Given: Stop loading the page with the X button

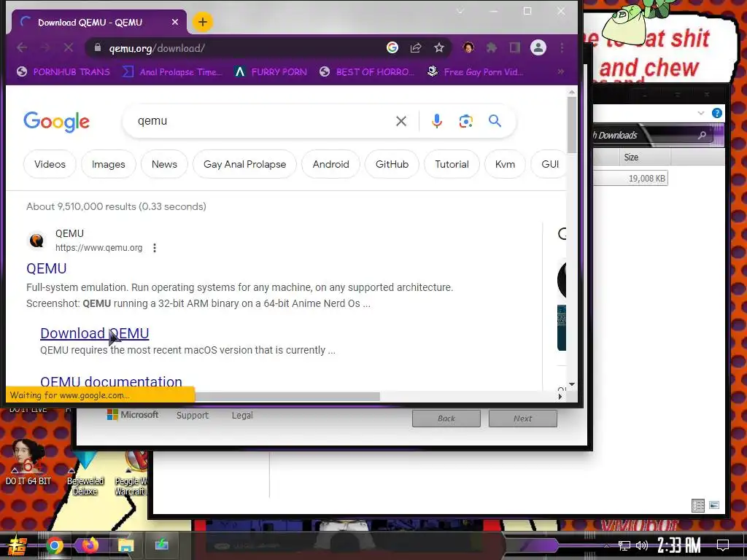Looking at the screenshot, I should tap(68, 47).
